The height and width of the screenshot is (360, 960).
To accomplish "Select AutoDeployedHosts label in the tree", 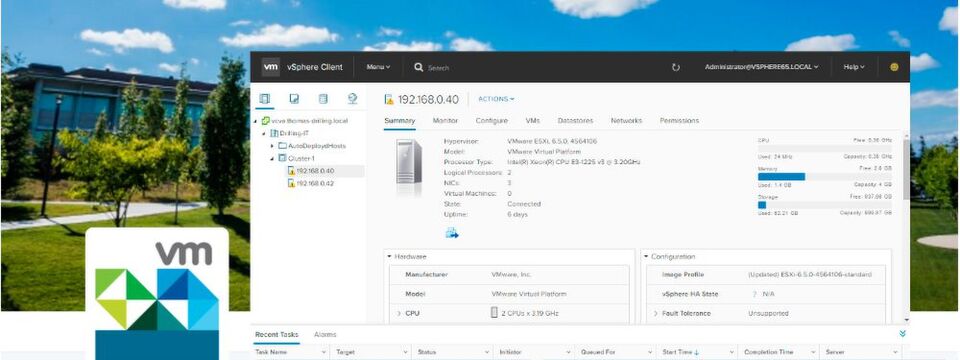I will tap(317, 146).
